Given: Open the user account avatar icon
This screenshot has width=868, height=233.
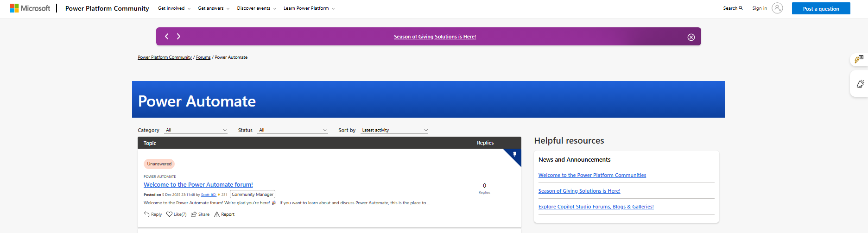Looking at the screenshot, I should [777, 8].
